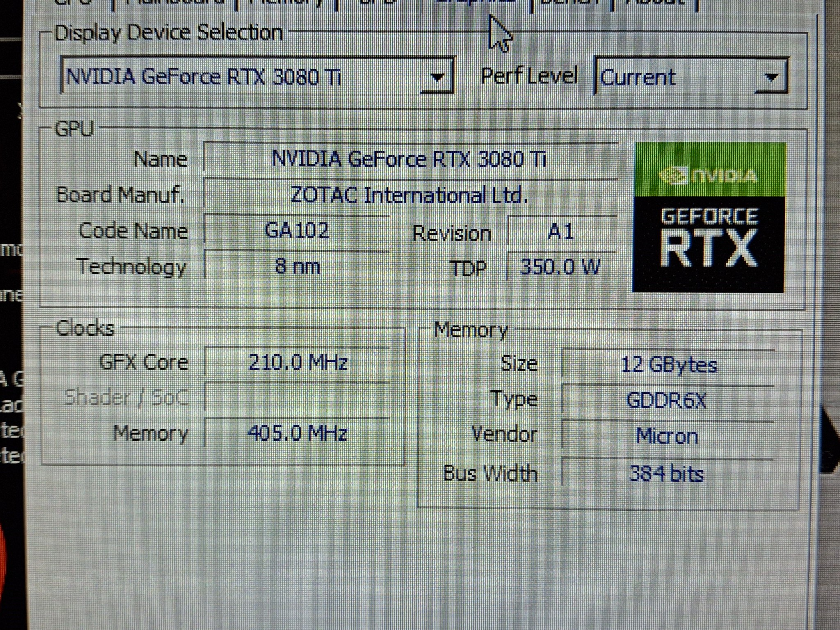Click the empty Shader / SoC field
Image resolution: width=840 pixels, height=630 pixels.
click(x=297, y=397)
